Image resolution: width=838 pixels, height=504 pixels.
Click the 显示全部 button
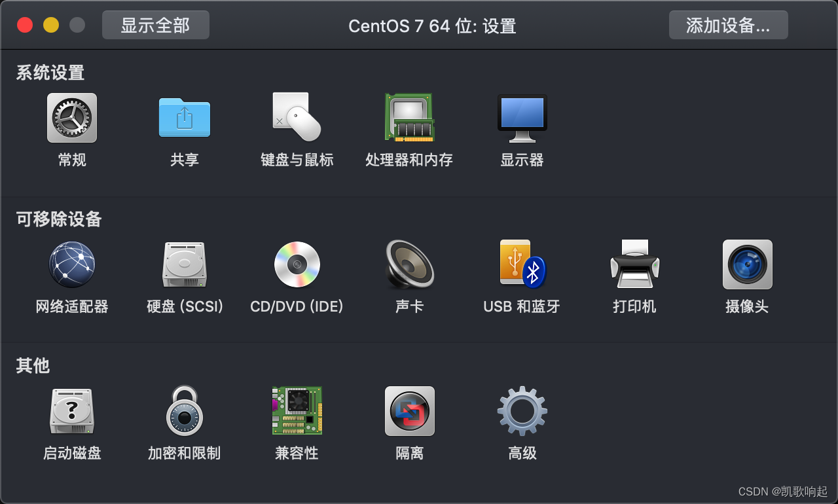pos(156,25)
